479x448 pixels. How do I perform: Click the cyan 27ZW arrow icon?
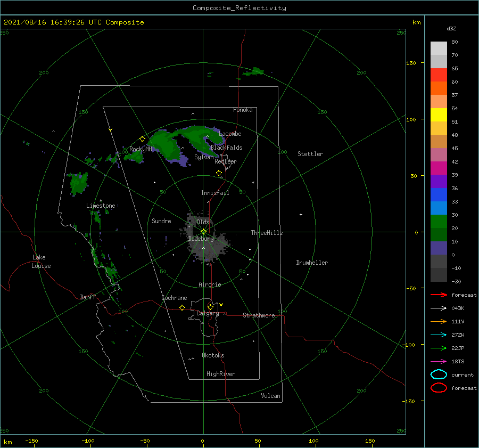pos(439,335)
